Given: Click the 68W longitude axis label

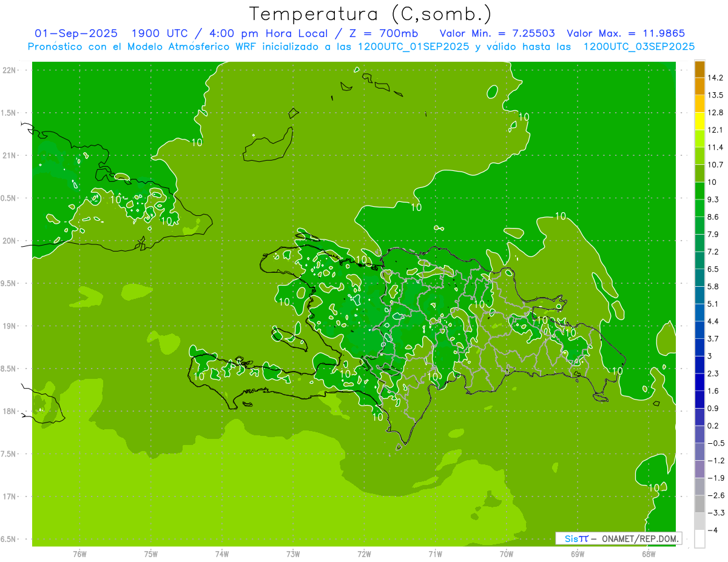Looking at the screenshot, I should pos(649,554).
